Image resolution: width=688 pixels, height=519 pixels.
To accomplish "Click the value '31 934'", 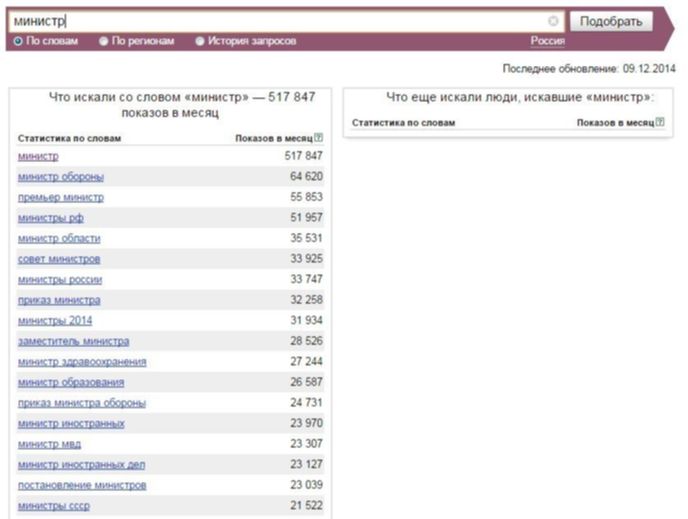I will (x=306, y=321).
